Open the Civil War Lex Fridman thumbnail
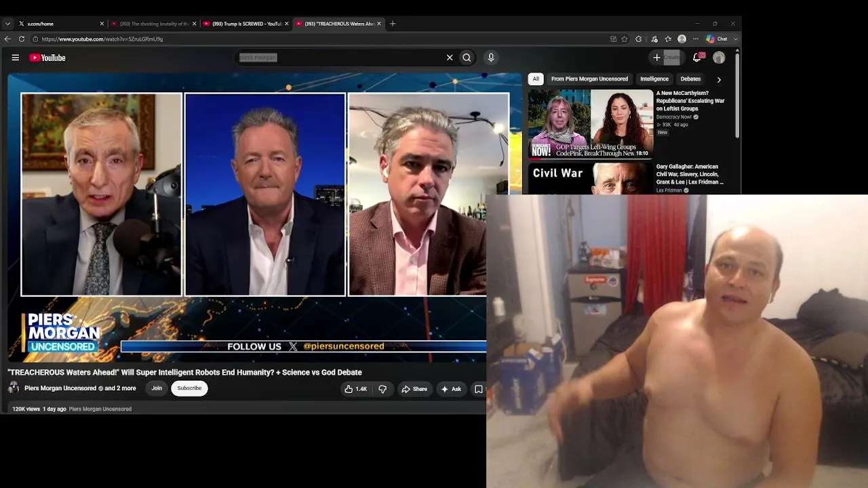 pos(590,179)
